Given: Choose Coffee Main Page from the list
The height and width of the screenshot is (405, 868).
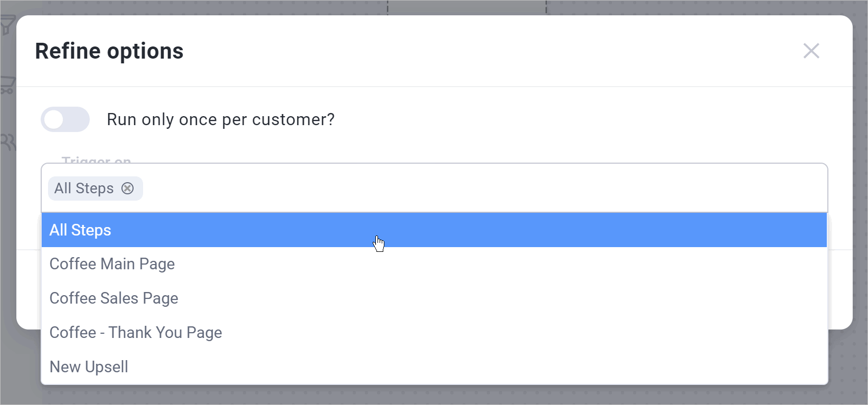Looking at the screenshot, I should coord(112,264).
